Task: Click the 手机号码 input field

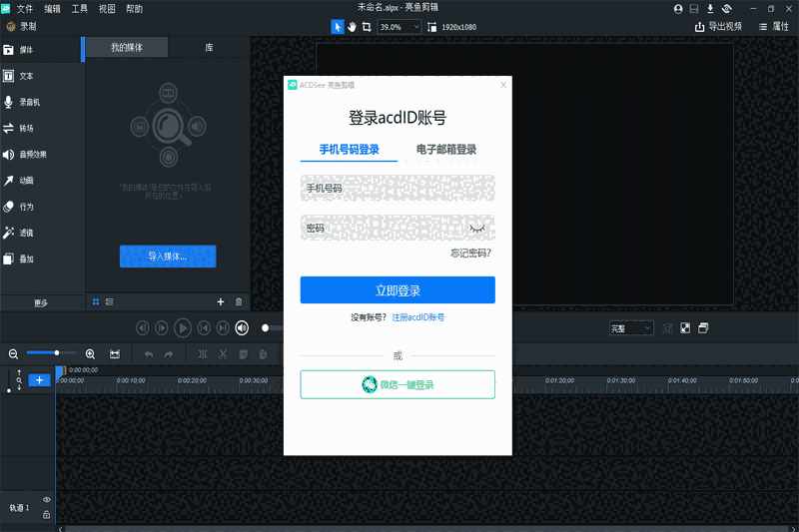Action: click(x=398, y=189)
